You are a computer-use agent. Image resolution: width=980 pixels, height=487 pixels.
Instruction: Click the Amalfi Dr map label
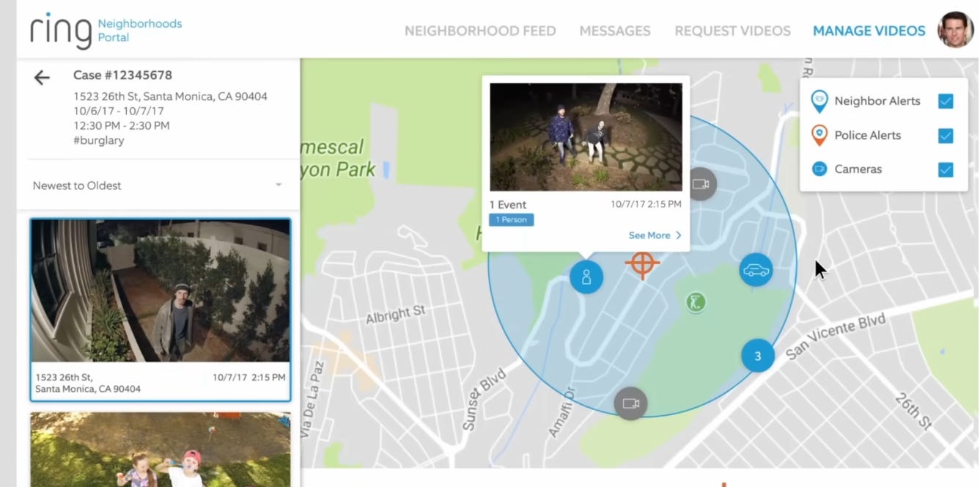[564, 413]
